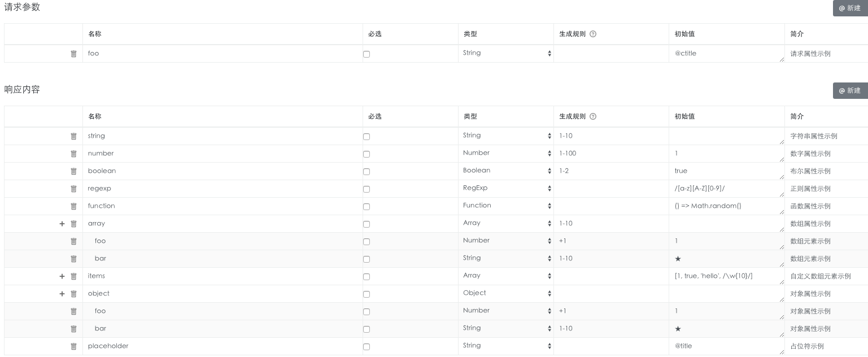Screen dimensions: 868x357
Task: Open type dropdown for placeholder row
Action: coord(506,346)
